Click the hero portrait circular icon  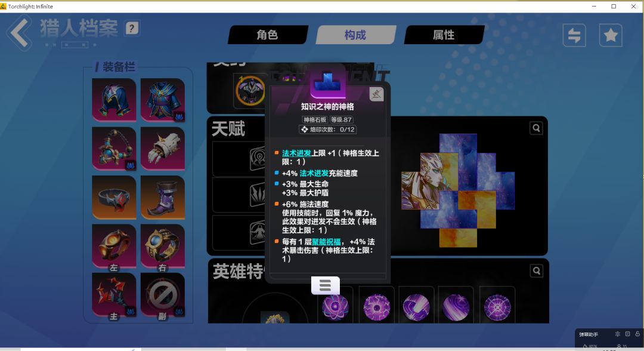[x=250, y=91]
